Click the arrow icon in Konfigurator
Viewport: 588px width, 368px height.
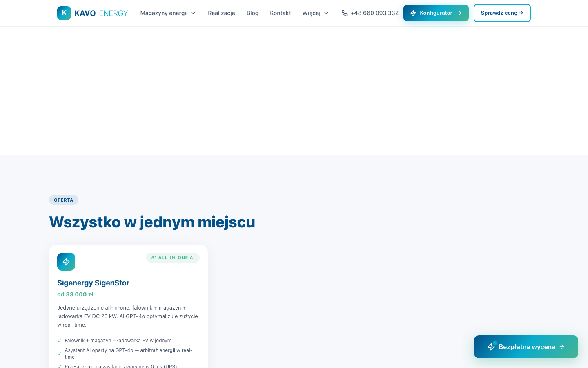tap(459, 13)
